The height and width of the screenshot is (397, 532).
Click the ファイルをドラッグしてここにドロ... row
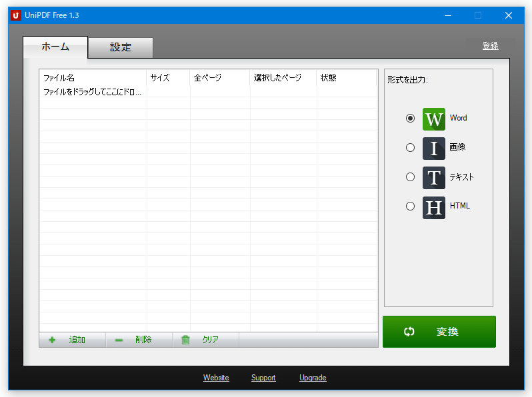pyautogui.click(x=208, y=92)
